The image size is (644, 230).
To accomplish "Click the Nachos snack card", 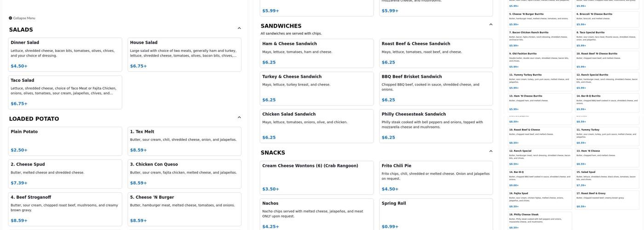I will click(316, 214).
